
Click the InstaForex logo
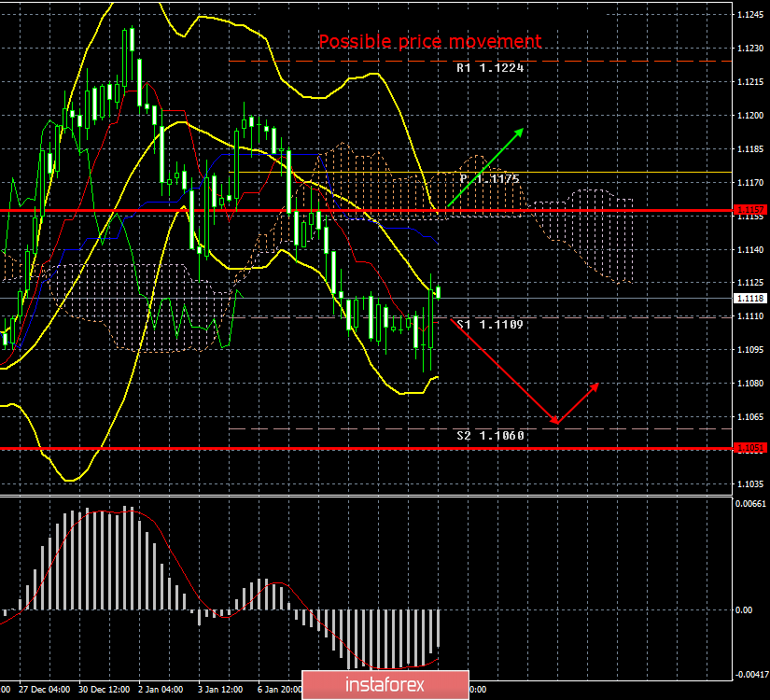[385, 684]
